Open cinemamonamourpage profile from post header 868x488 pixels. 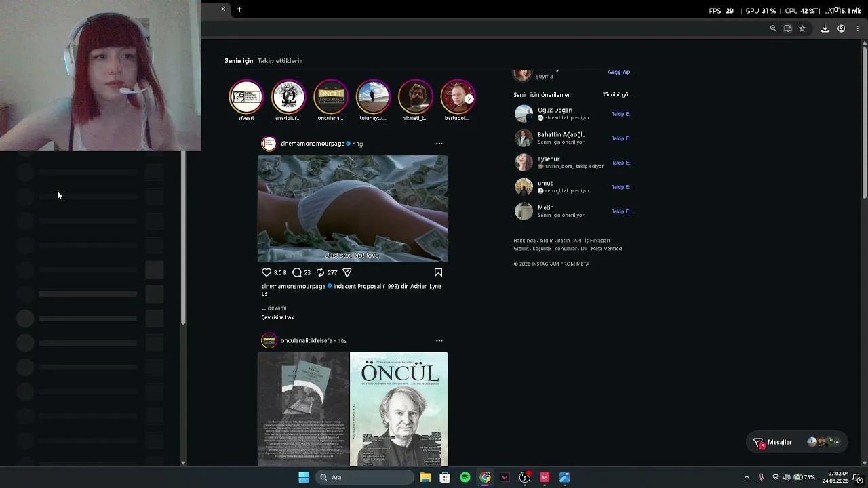tap(312, 144)
